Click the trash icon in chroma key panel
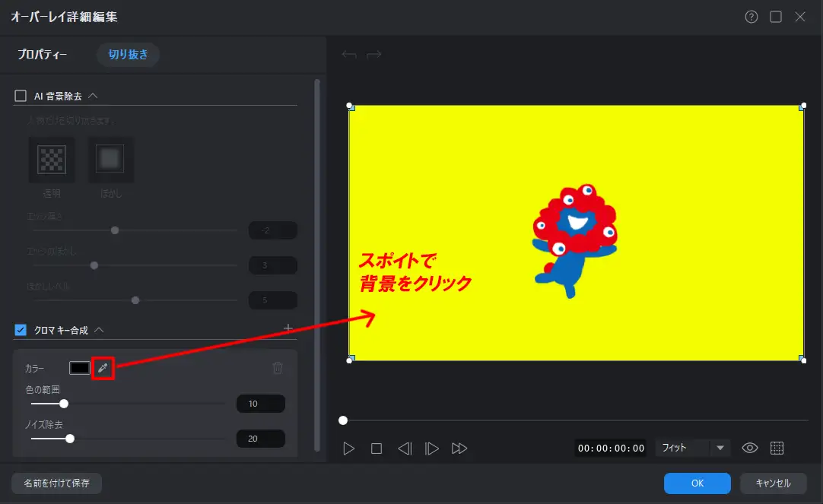823x504 pixels. coord(278,368)
